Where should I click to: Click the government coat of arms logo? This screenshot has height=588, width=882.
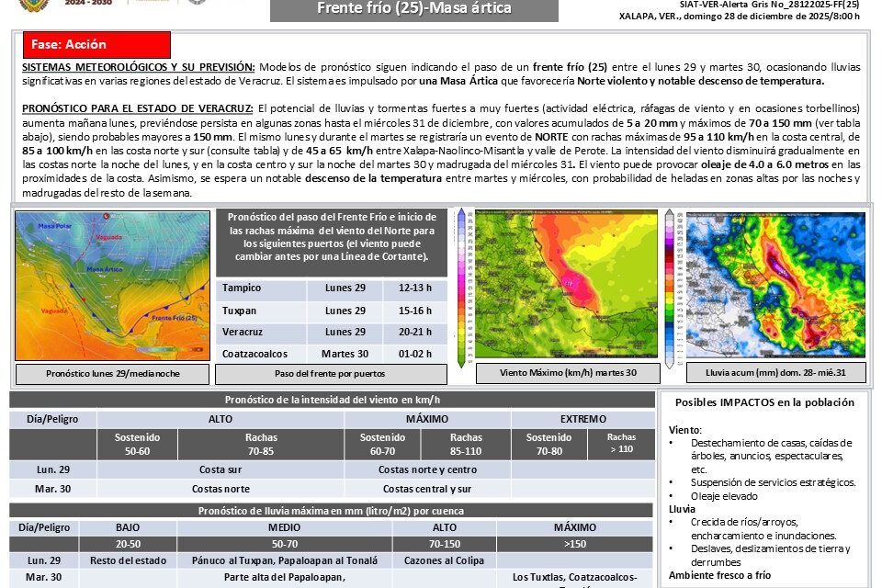coord(33,6)
